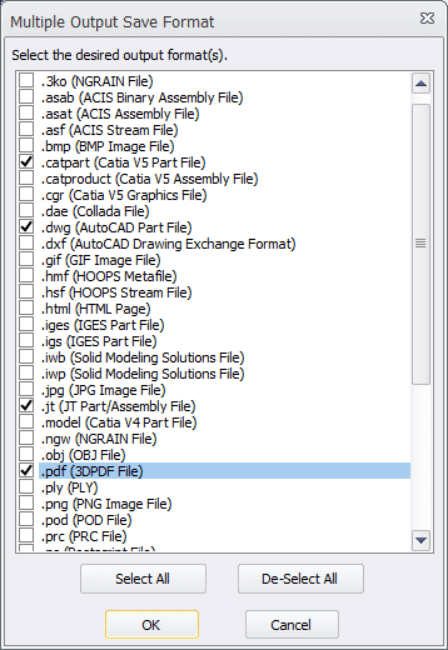Enable the .png PNG Image File checkbox
Screen dimensions: 448x650
27,503
